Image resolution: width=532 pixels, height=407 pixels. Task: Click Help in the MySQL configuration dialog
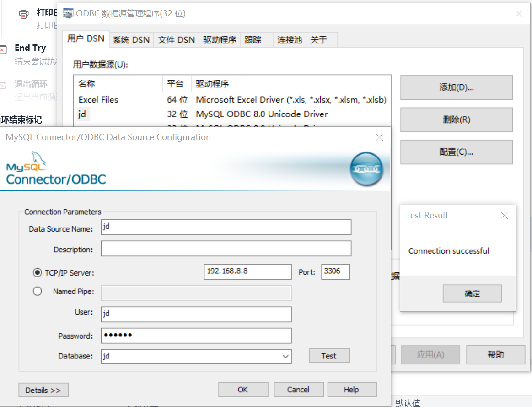tap(352, 390)
